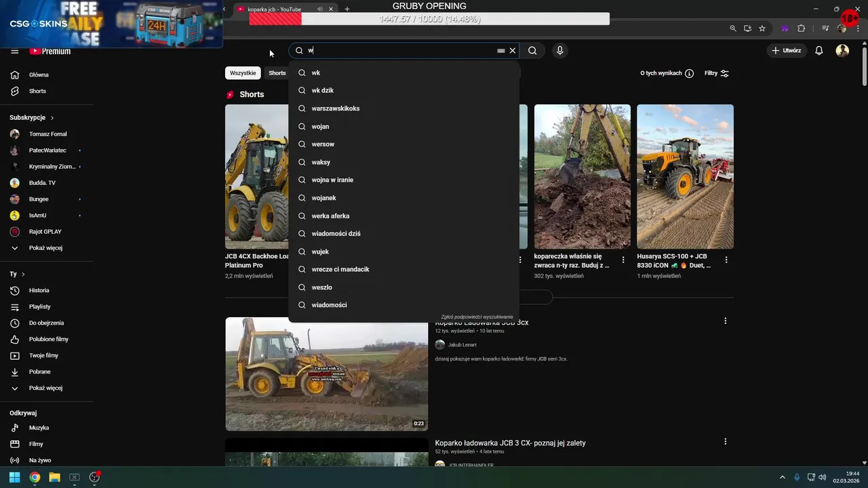This screenshot has width=868, height=488.
Task: Expand the Ty section arrow
Action: pyautogui.click(x=23, y=274)
